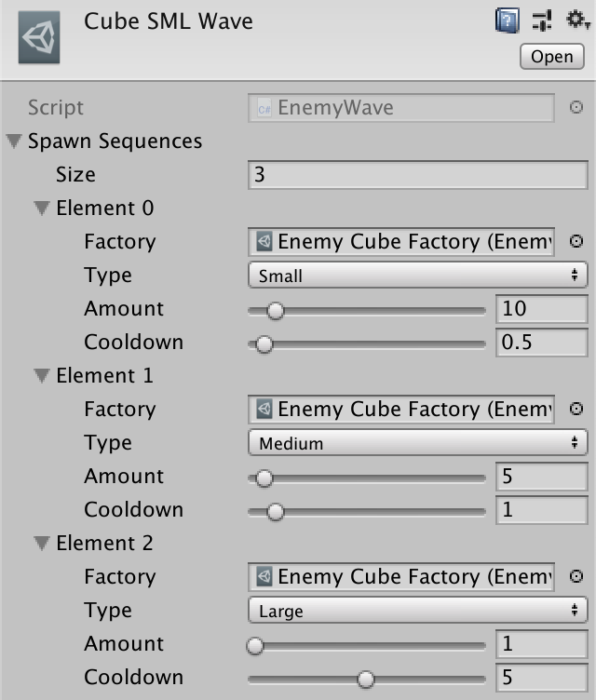Viewport: 596px width, 700px height.
Task: Click the Element 0 Cooldown value field
Action: click(543, 343)
